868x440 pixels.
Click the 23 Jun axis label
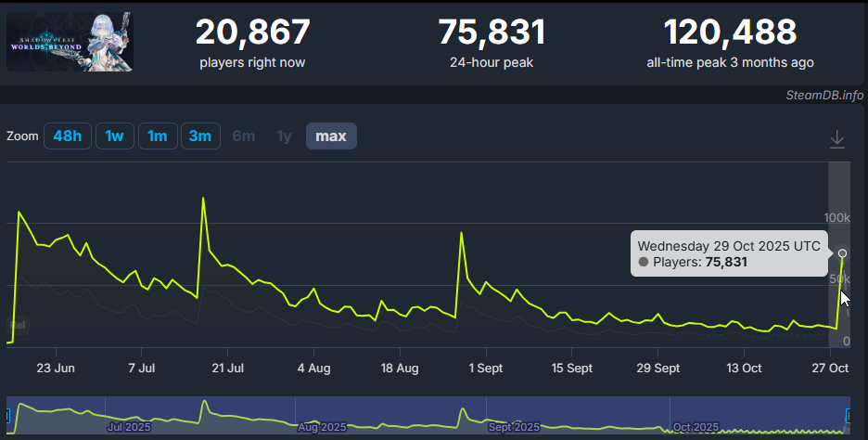coord(56,368)
